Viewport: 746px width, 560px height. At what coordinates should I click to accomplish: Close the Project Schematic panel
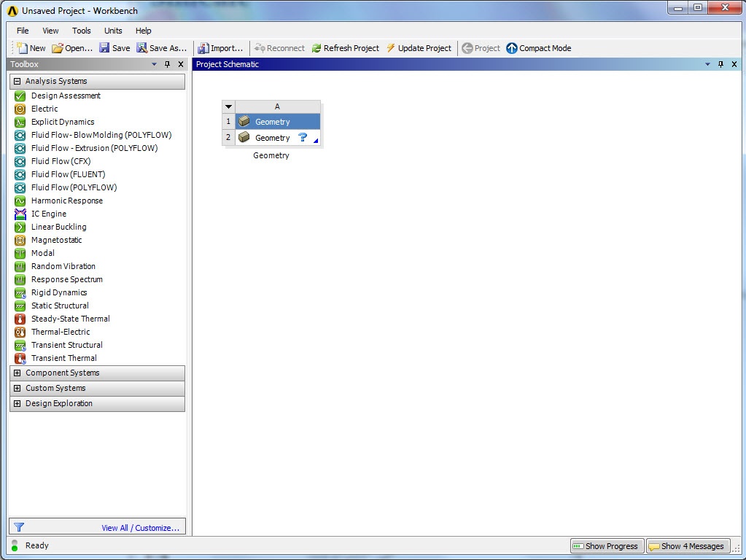tap(734, 64)
